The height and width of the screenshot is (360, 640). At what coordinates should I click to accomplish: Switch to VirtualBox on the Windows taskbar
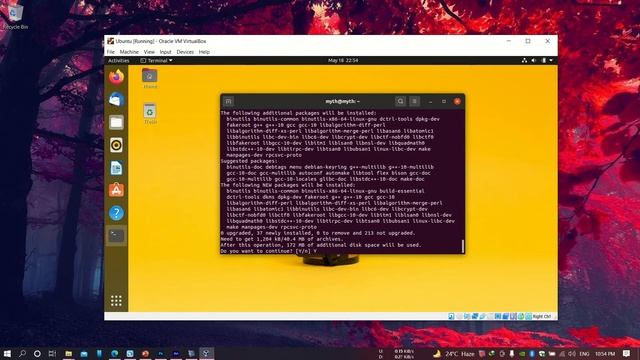206,353
